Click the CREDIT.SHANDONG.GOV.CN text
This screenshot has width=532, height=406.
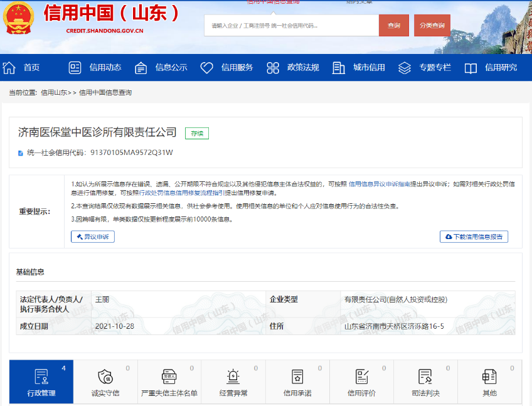click(105, 31)
